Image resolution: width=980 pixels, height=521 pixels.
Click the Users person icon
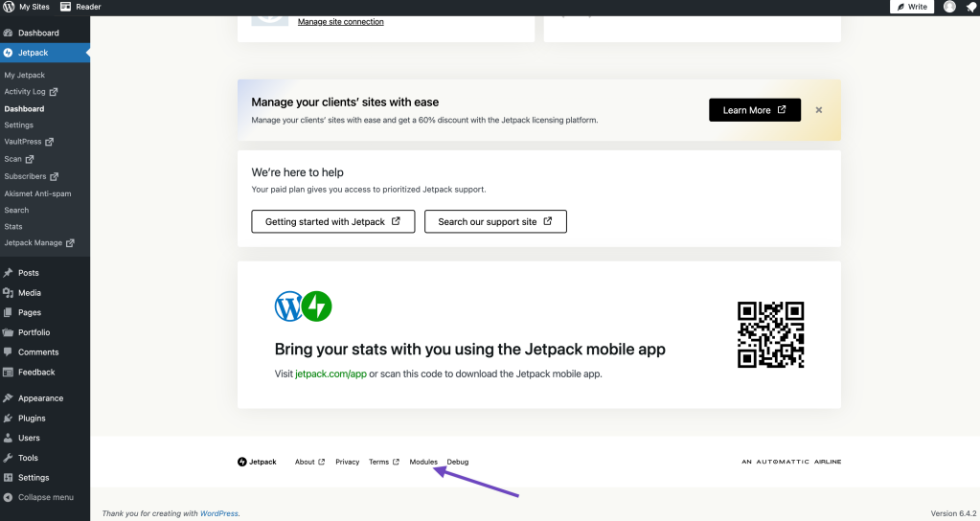[x=8, y=438]
